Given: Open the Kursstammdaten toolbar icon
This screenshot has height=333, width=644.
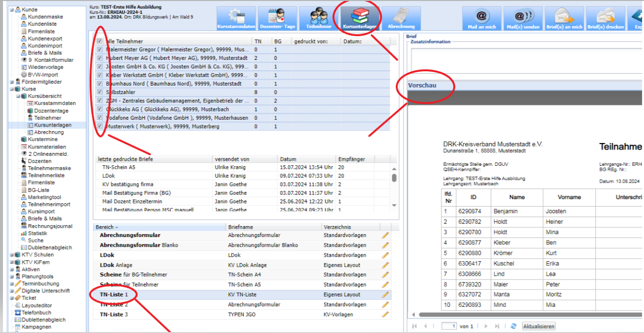Looking at the screenshot, I should [236, 18].
